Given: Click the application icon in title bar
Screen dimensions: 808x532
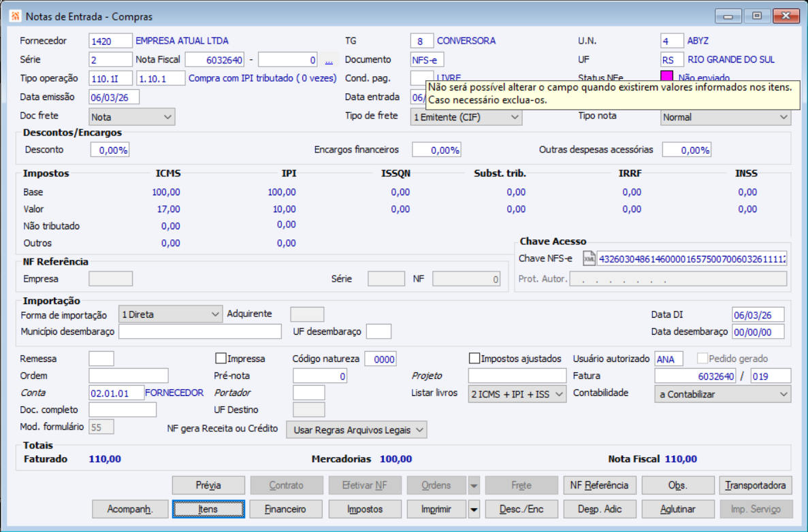Looking at the screenshot, I should click(15, 16).
